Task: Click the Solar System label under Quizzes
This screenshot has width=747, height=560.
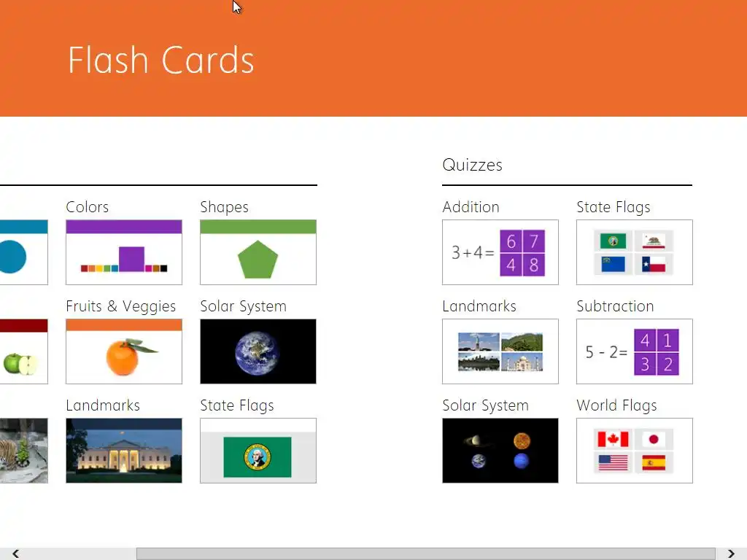Action: pyautogui.click(x=485, y=405)
